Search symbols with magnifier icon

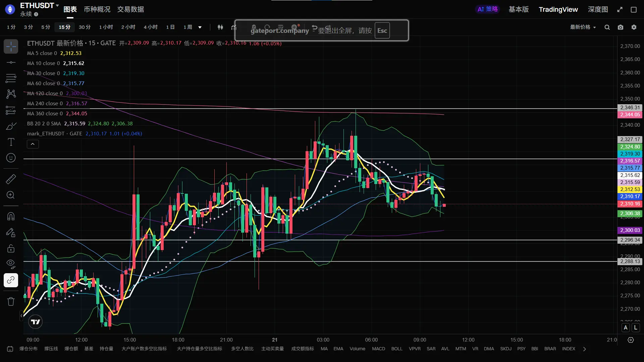point(607,27)
